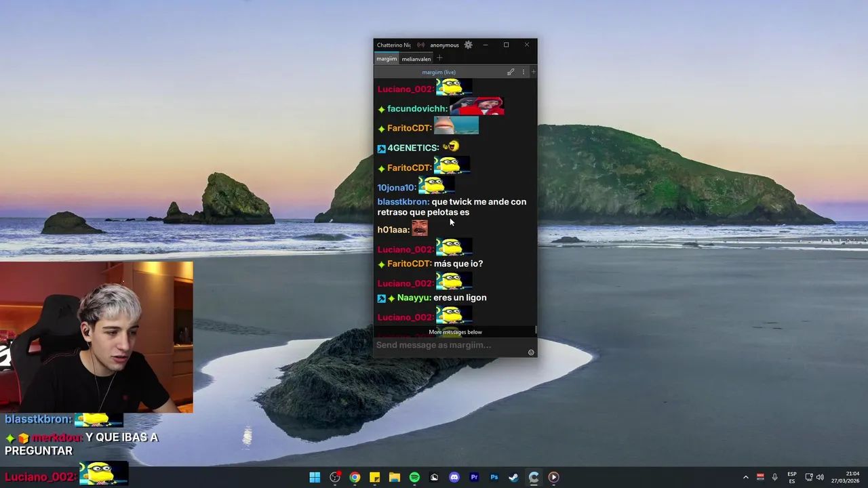Click the microphone tray icon
Image resolution: width=868 pixels, height=488 pixels.
(774, 477)
